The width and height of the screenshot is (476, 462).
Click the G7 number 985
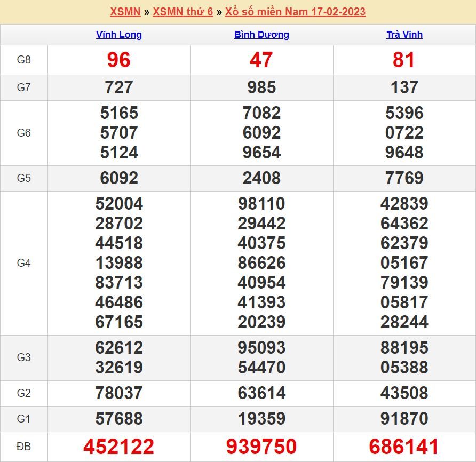point(261,87)
